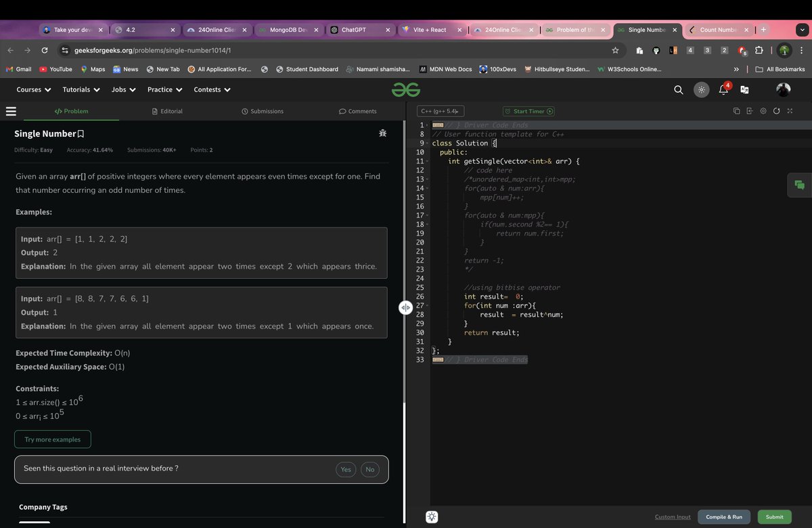Click Try more examples button
This screenshot has width=812, height=528.
click(53, 439)
